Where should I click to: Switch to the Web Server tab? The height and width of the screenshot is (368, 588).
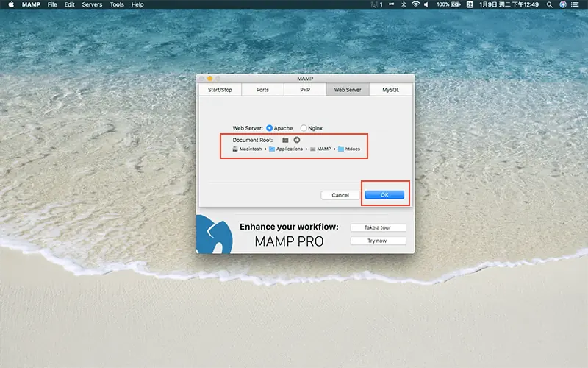pos(348,90)
